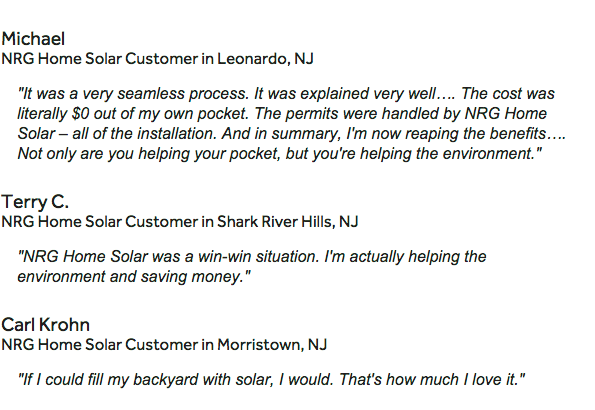Click line starting 'Not only are you helping'

coord(280,154)
